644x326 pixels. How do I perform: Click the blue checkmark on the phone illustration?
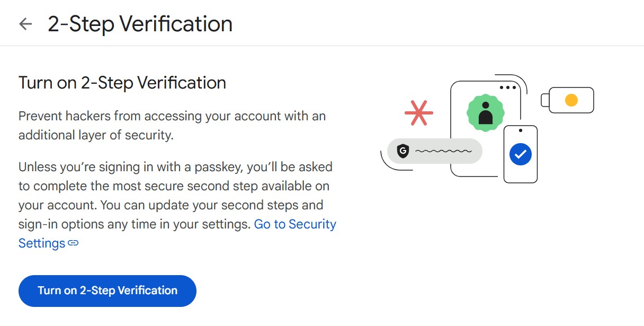coord(521,154)
